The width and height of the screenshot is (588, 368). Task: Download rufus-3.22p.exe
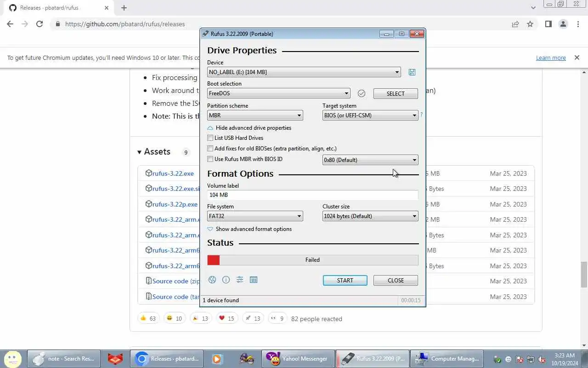click(x=175, y=204)
